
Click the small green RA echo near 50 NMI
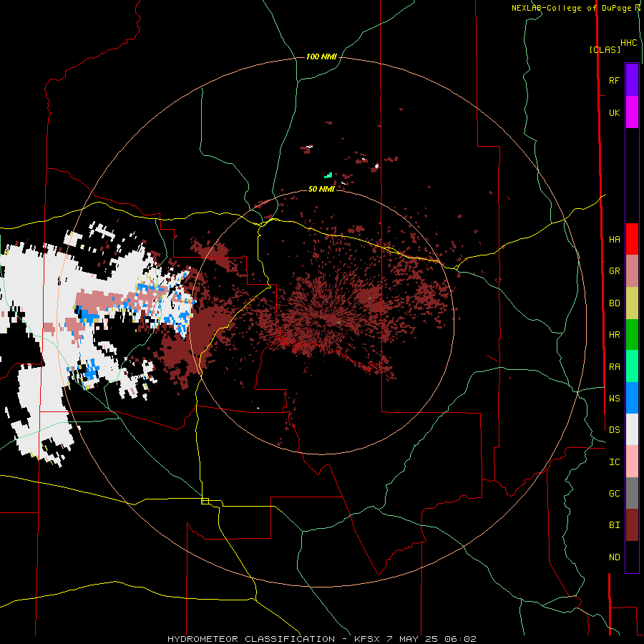[328, 175]
